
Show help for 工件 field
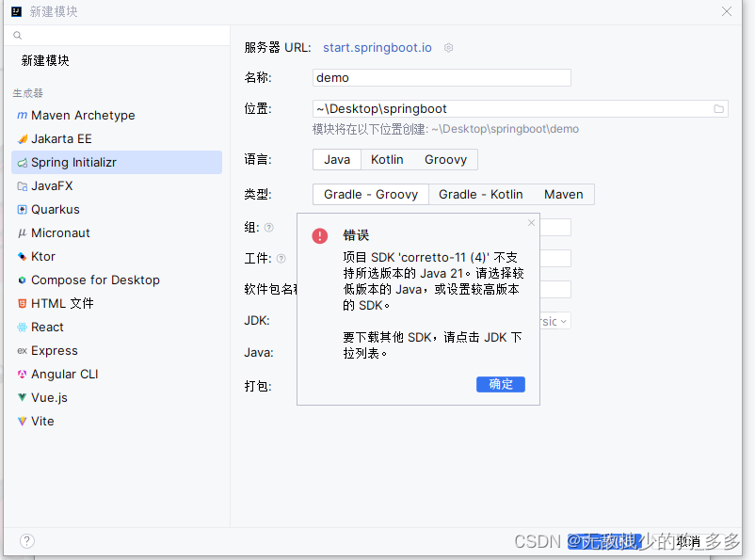click(x=281, y=259)
